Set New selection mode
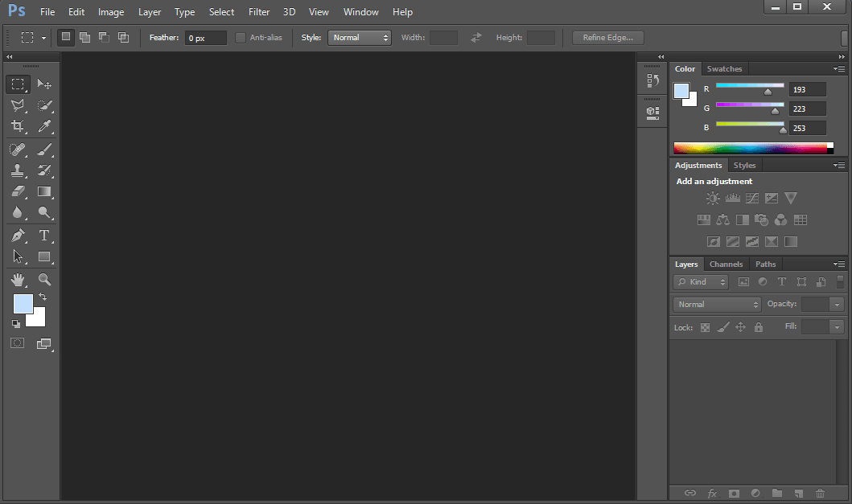The height and width of the screenshot is (504, 852). click(66, 38)
